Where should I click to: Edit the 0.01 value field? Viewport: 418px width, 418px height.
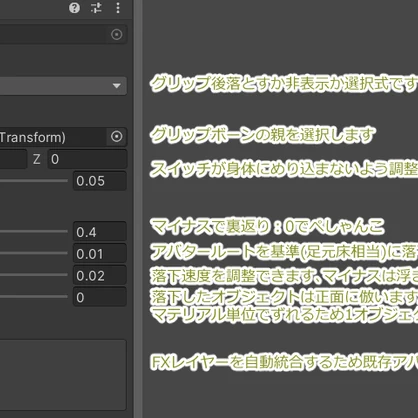[x=100, y=253]
